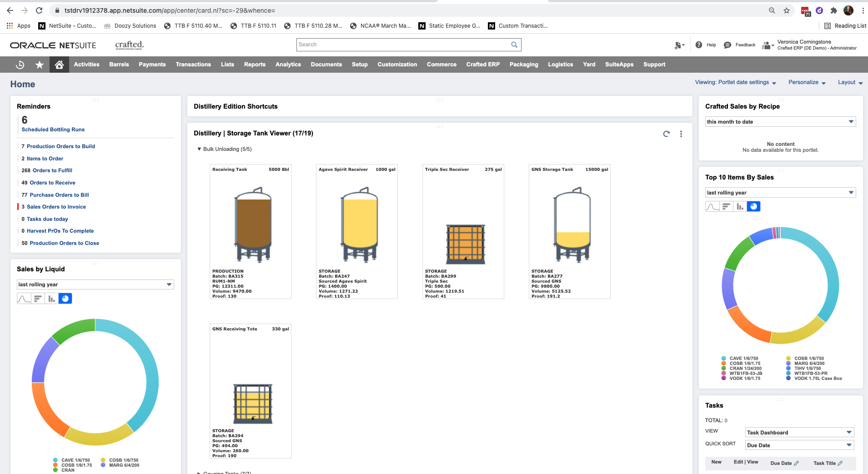868x474 pixels.
Task: Open the Storage Tank Viewer options menu
Action: click(x=681, y=134)
